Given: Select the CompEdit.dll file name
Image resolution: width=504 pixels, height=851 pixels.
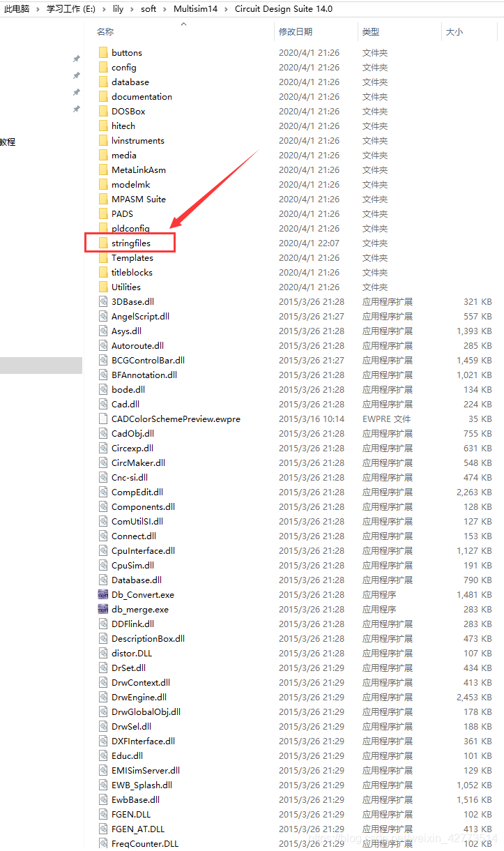Looking at the screenshot, I should point(137,492).
